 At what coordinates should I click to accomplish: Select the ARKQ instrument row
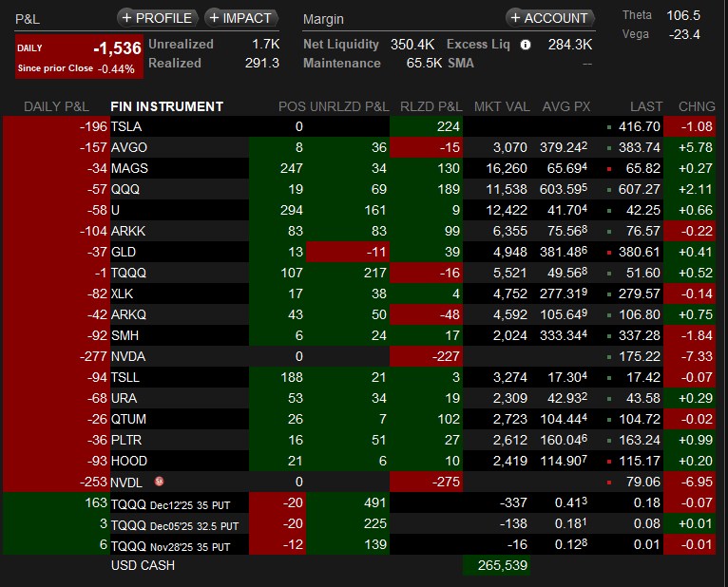359,314
